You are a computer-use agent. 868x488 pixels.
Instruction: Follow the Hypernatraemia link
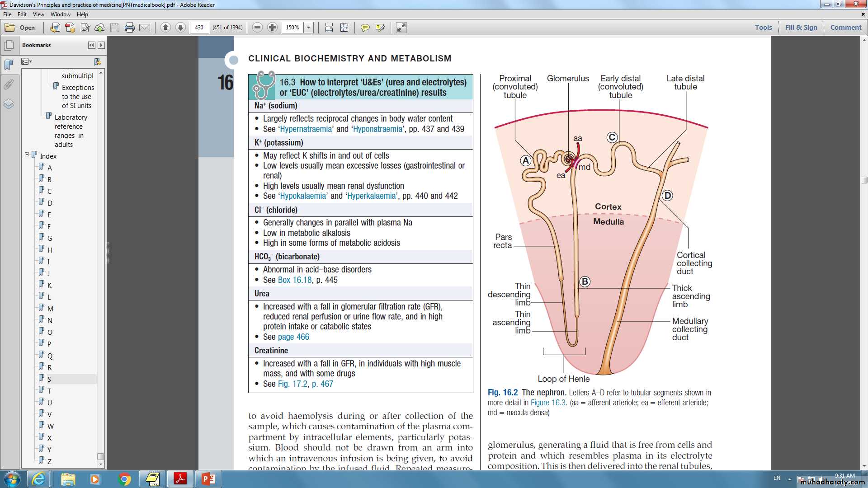[x=306, y=129]
